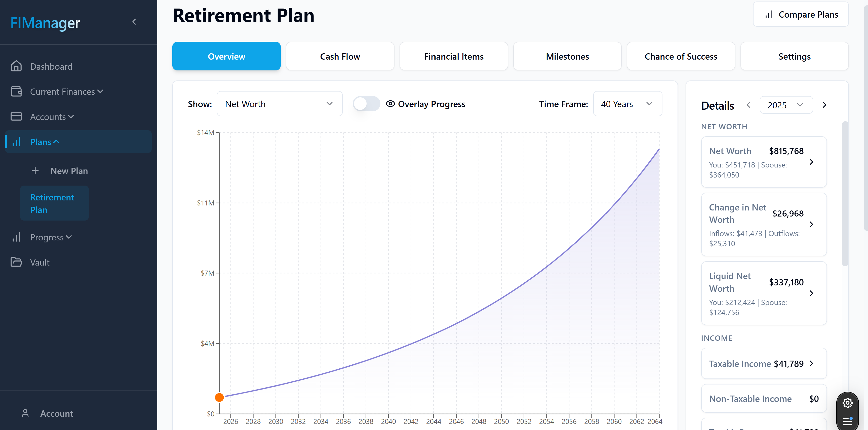Screen dimensions: 868x430
Task: Collapse the sidebar with the arrow icon
Action: tap(134, 22)
